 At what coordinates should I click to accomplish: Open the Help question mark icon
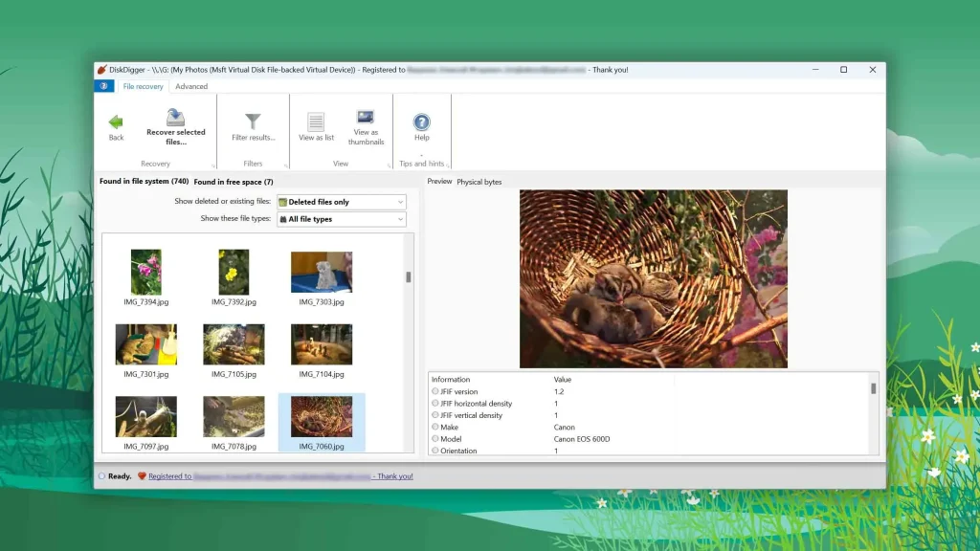[422, 121]
